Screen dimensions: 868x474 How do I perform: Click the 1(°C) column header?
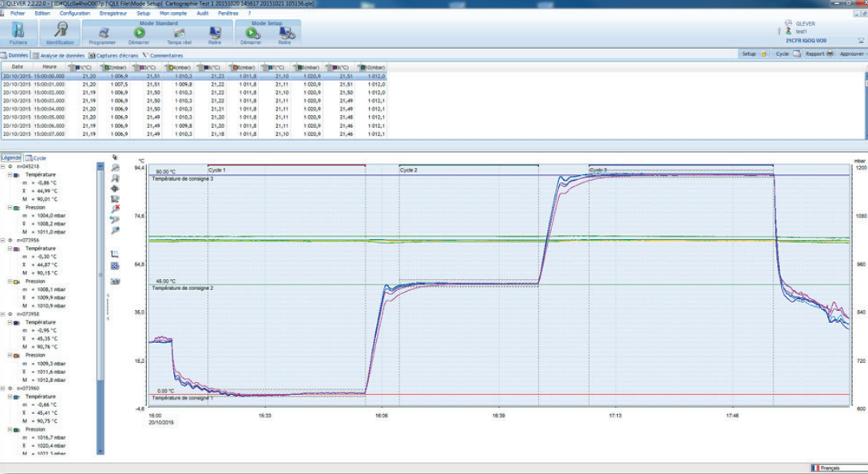tap(82, 67)
